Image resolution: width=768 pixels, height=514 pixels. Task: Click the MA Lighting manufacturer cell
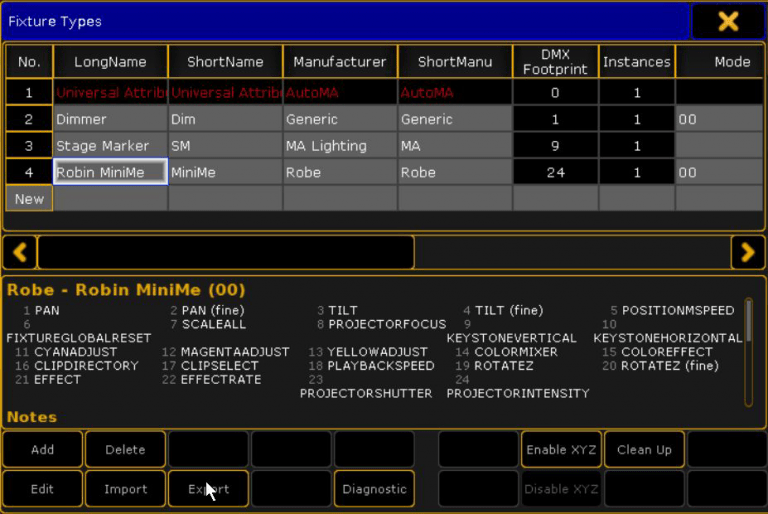340,146
